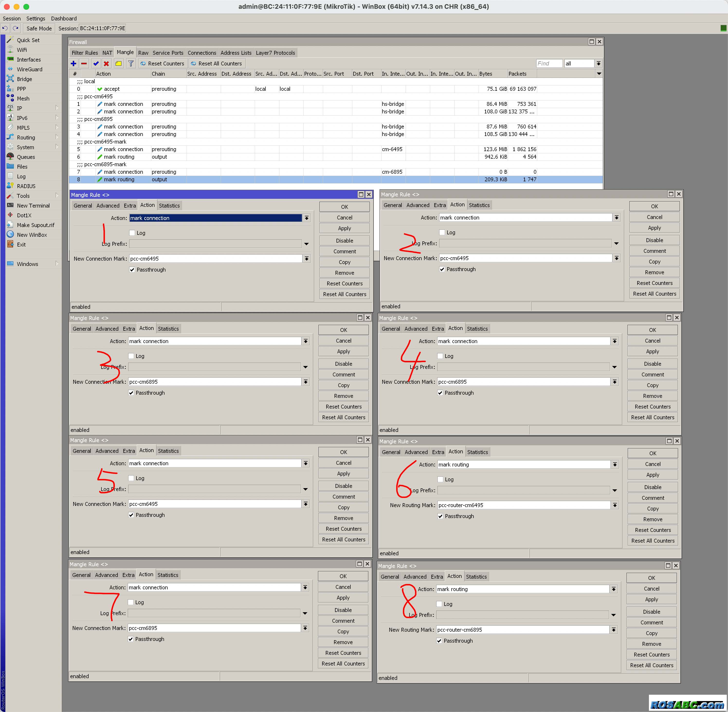Toggle Passthrough in pcc-router-cm6895 dialog
Viewport: 728px width, 712px height.
point(439,640)
